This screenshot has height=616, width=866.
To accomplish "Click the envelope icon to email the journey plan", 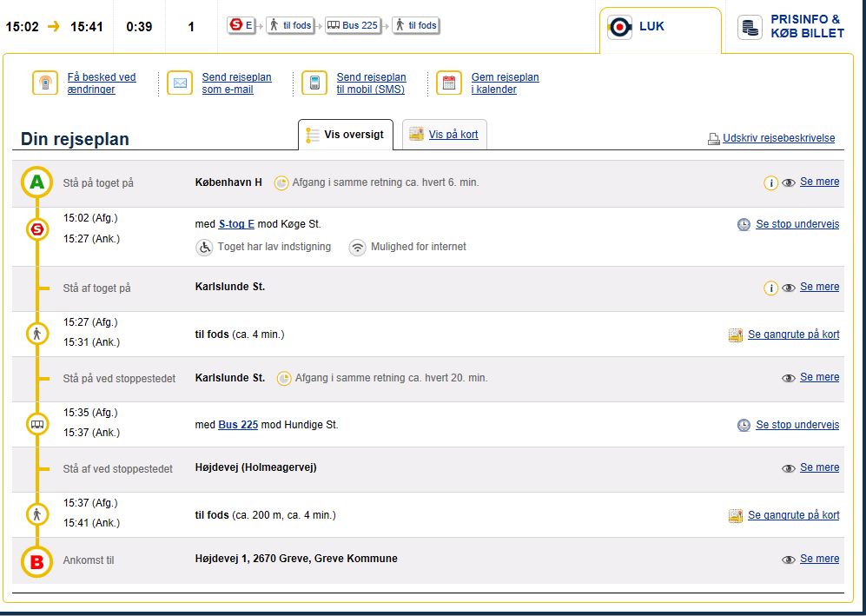I will point(180,83).
